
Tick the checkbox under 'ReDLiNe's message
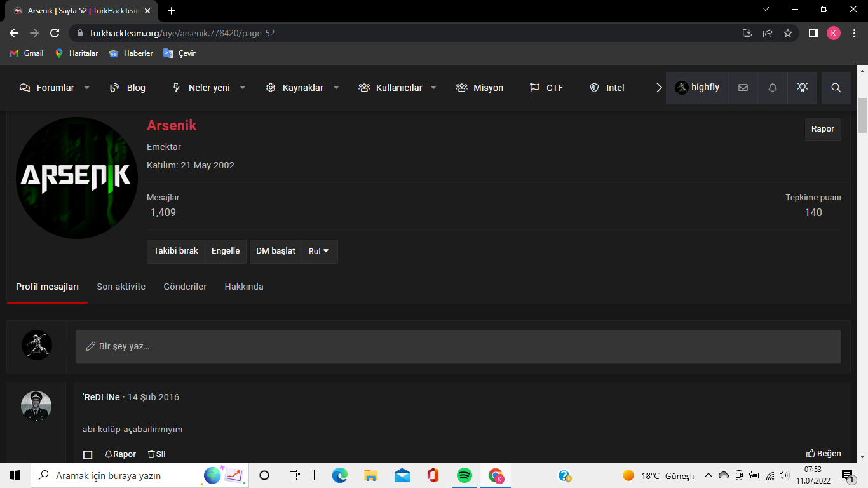pos(88,454)
